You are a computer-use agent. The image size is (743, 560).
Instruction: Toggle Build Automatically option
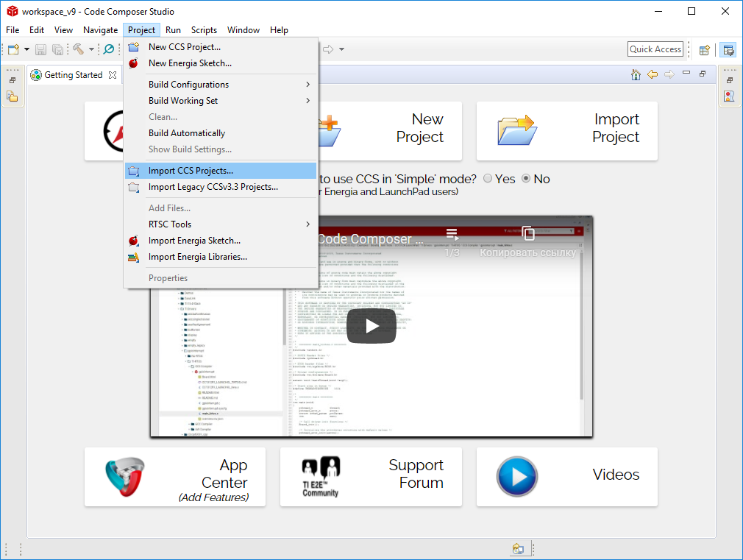point(221,133)
